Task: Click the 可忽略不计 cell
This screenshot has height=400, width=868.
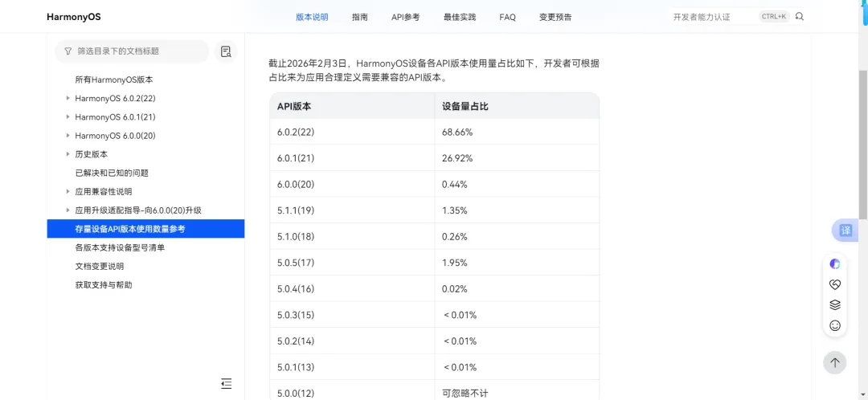Action: point(517,390)
